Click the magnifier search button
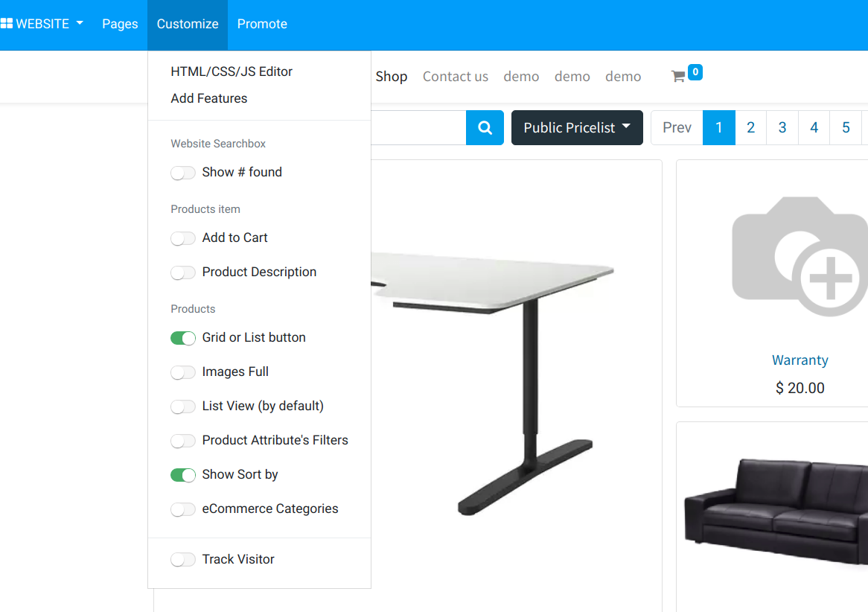 point(485,128)
